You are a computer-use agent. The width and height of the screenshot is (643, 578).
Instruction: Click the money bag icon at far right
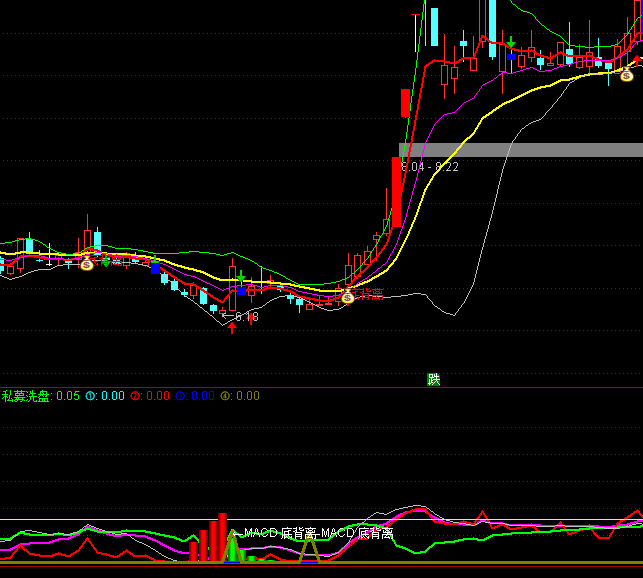[x=627, y=75]
